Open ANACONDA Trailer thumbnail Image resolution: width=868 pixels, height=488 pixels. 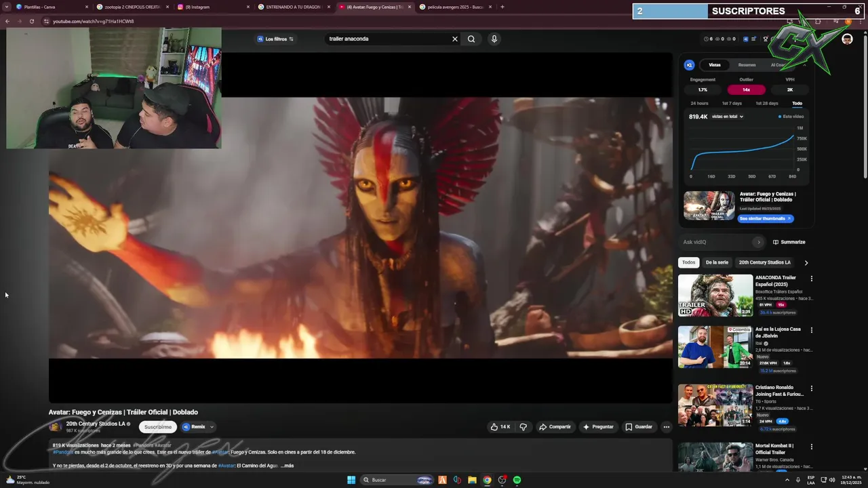coord(715,295)
